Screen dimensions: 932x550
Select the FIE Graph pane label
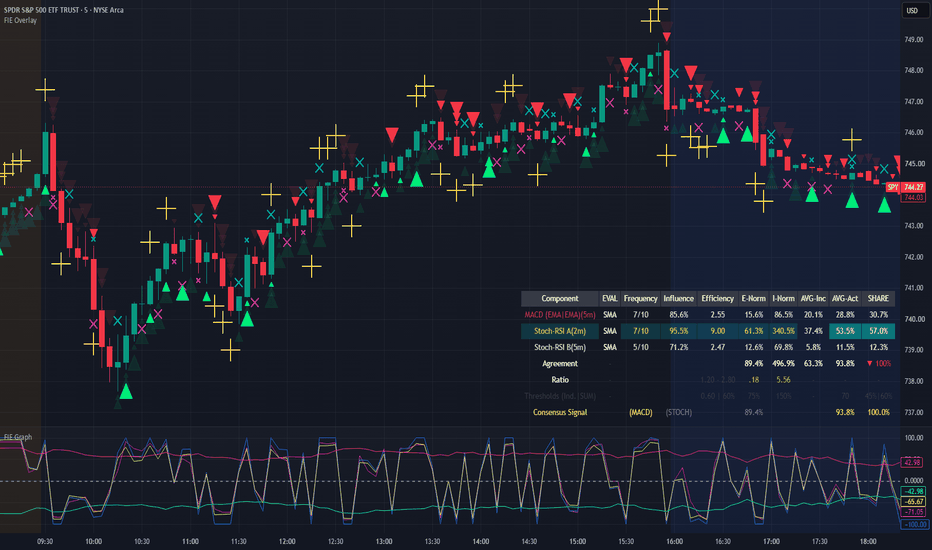coord(18,437)
